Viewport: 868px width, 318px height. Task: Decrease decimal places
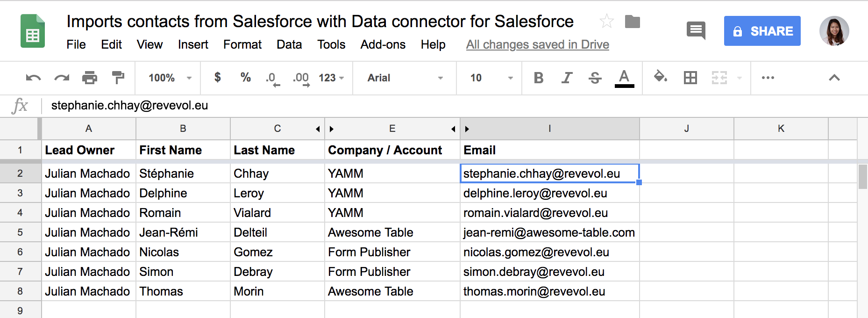pos(273,79)
